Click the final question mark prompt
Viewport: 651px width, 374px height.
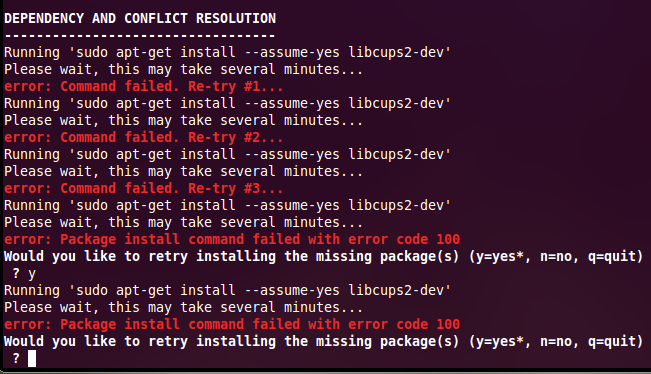tap(16, 358)
